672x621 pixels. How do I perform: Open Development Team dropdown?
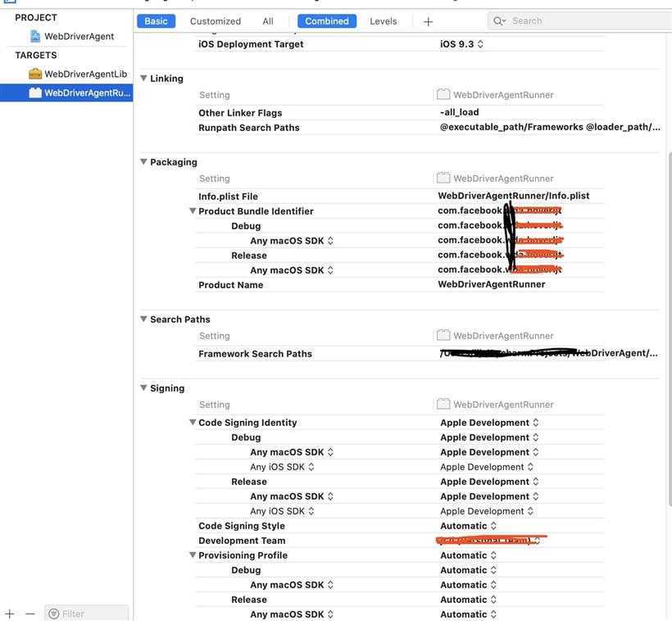click(489, 541)
